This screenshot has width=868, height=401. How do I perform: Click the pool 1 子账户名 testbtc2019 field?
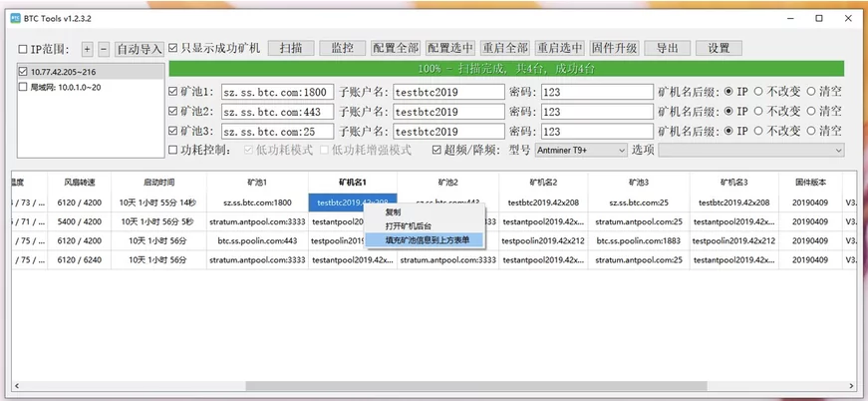448,92
